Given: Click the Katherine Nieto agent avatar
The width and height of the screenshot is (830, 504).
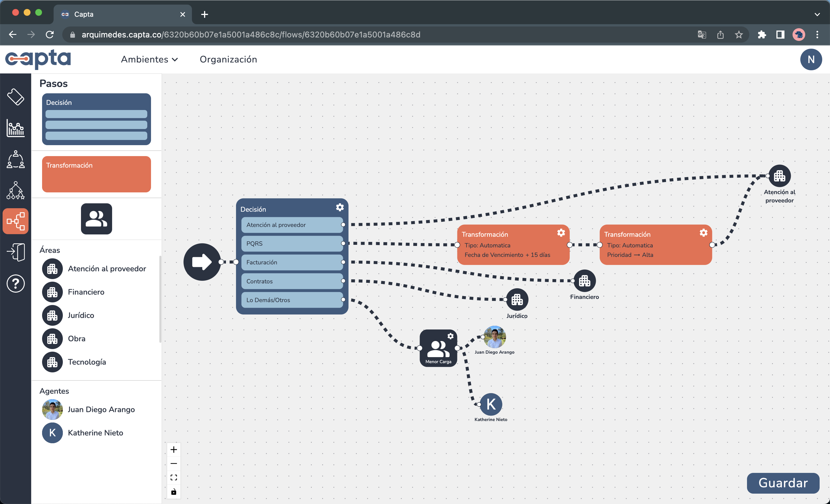Looking at the screenshot, I should click(52, 433).
